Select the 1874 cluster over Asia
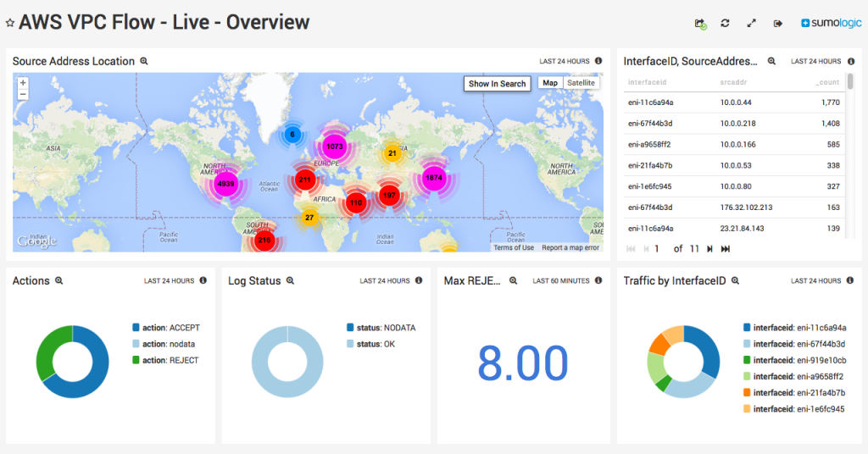 tap(434, 178)
